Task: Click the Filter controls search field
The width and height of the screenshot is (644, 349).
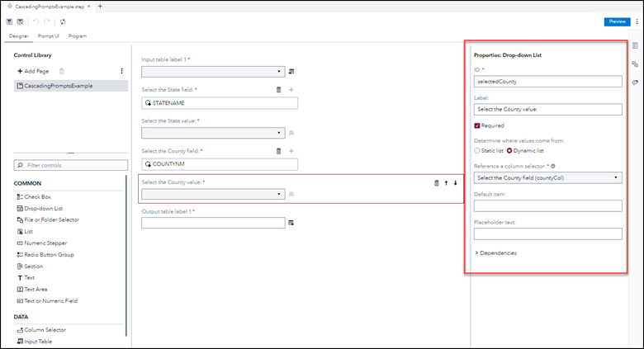Action: click(x=71, y=165)
